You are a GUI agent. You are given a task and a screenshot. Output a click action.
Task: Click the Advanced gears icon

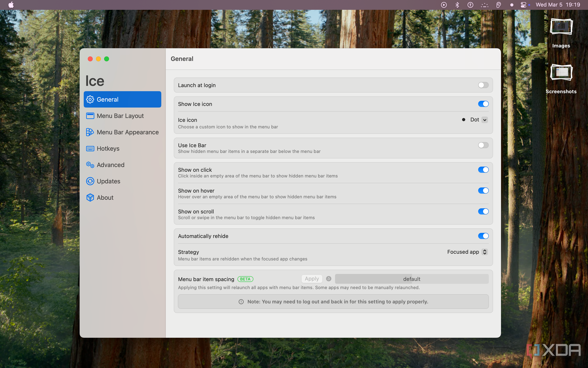pos(90,165)
